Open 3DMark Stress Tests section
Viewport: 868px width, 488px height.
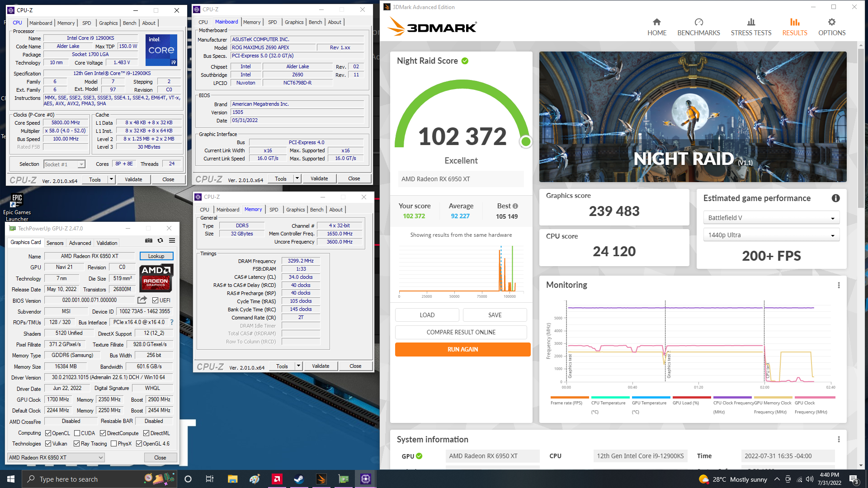(x=751, y=27)
